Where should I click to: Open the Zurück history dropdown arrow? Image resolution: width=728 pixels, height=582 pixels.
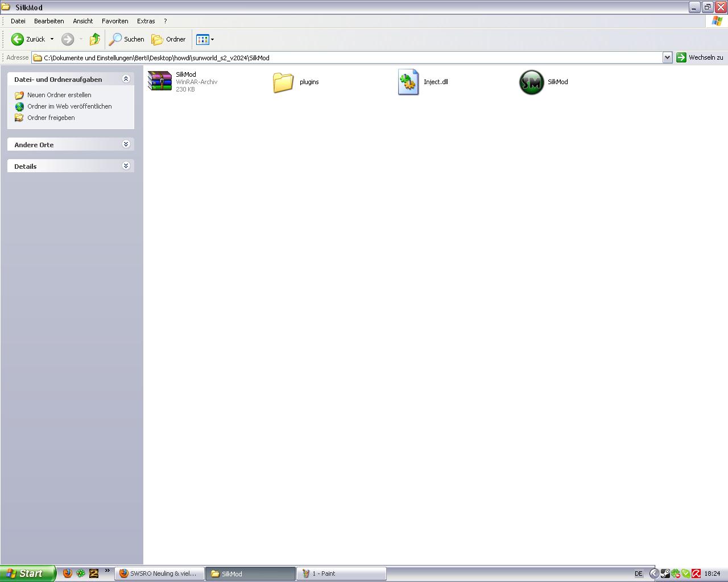click(52, 39)
